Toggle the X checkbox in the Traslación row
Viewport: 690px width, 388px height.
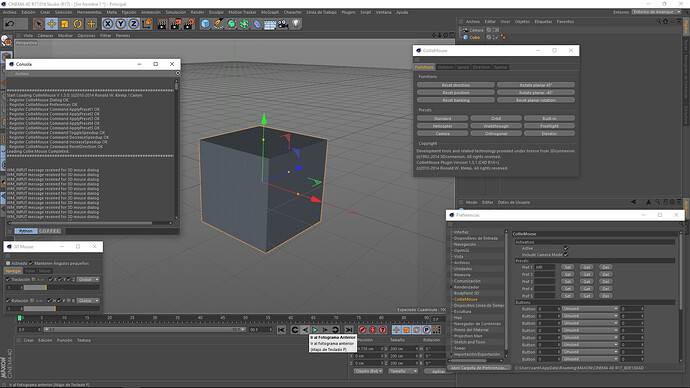point(51,279)
